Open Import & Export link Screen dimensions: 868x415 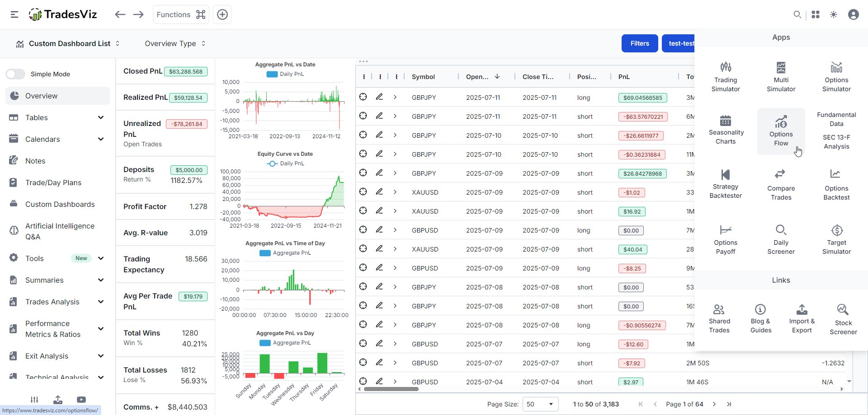point(802,318)
